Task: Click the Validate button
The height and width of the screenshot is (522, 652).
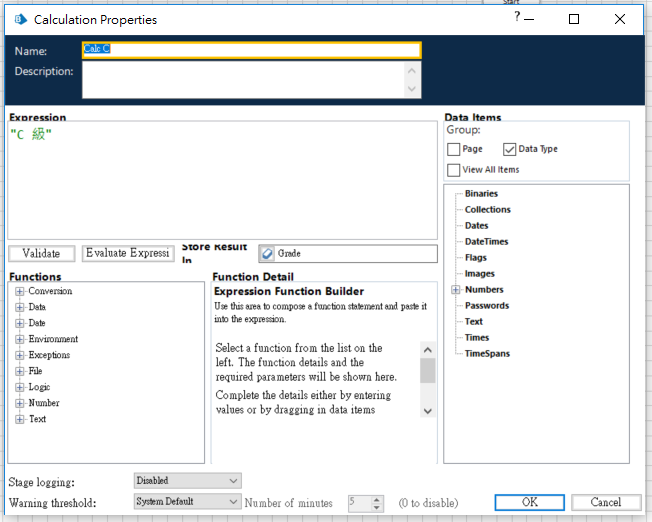Action: point(42,253)
